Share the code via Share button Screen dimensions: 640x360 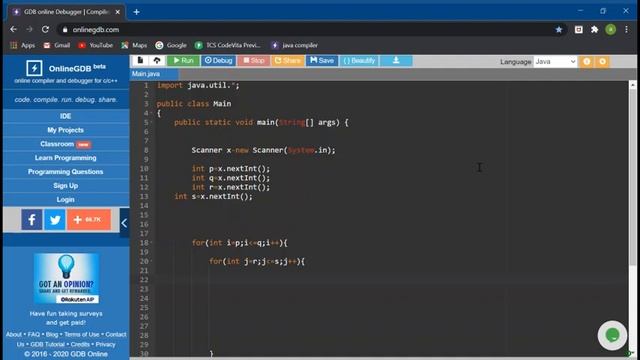288,60
